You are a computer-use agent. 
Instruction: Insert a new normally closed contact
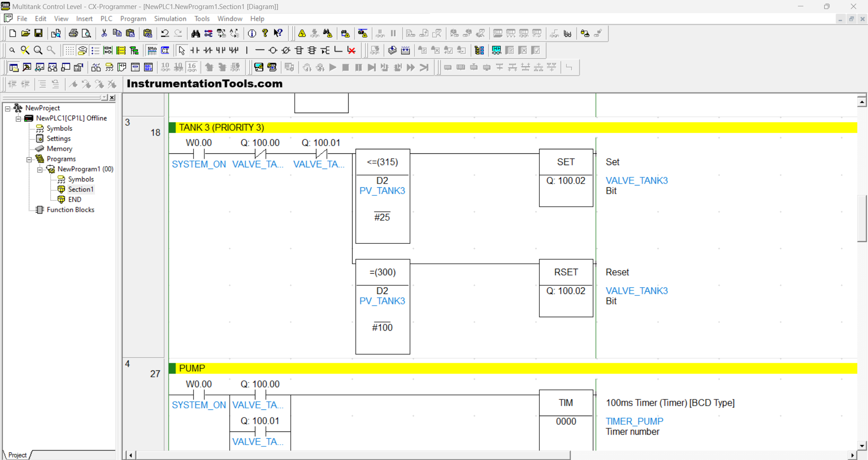(x=208, y=50)
